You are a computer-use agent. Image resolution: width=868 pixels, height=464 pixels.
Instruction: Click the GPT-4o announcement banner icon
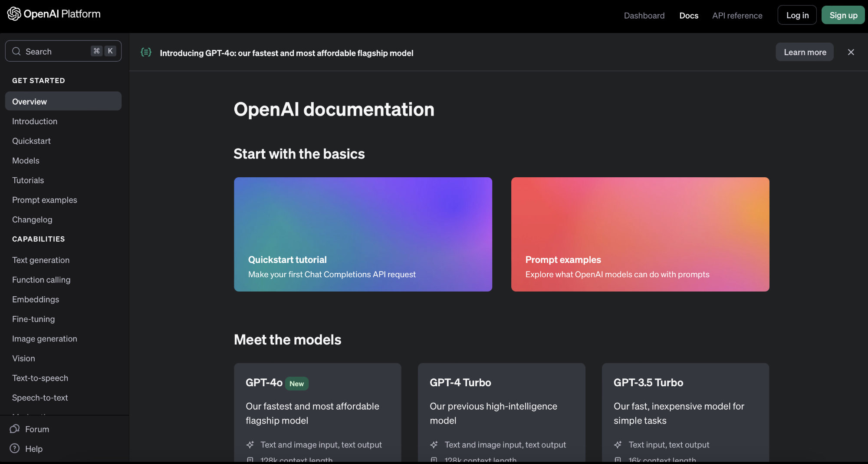coord(146,53)
